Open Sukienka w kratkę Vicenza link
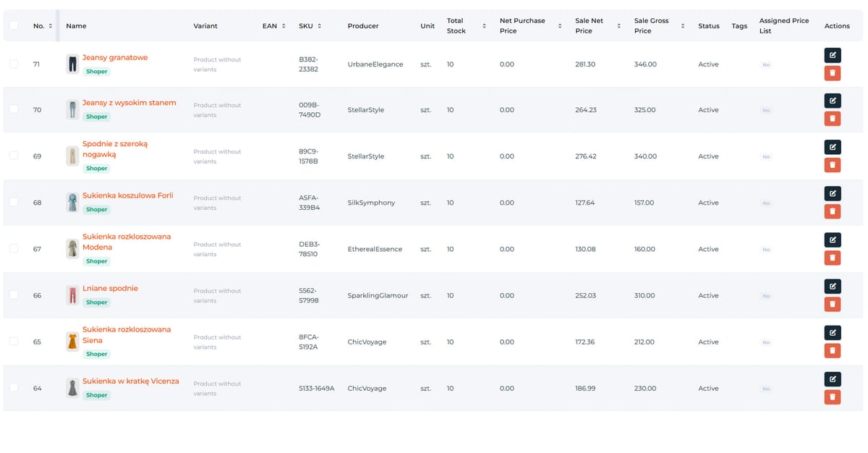The width and height of the screenshot is (868, 453). tap(131, 381)
